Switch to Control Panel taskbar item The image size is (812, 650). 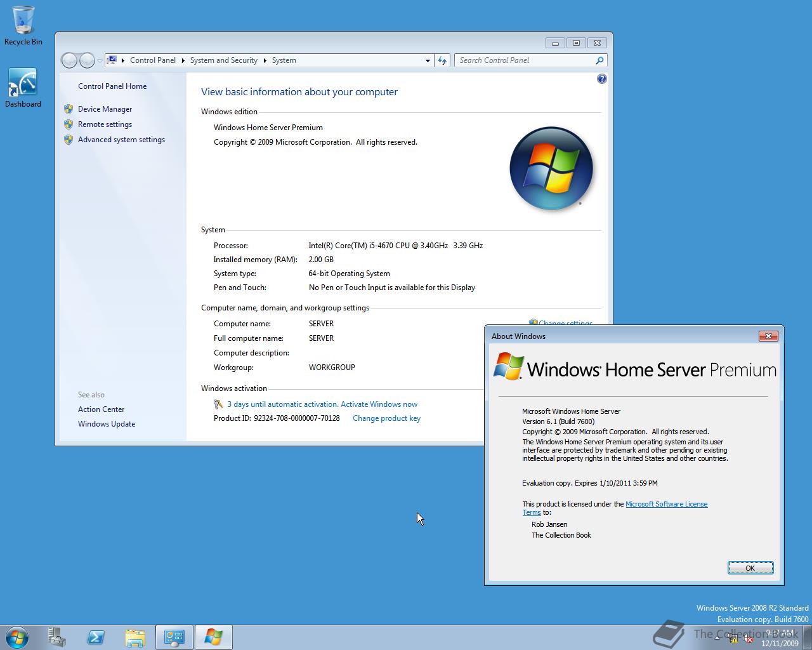(174, 637)
